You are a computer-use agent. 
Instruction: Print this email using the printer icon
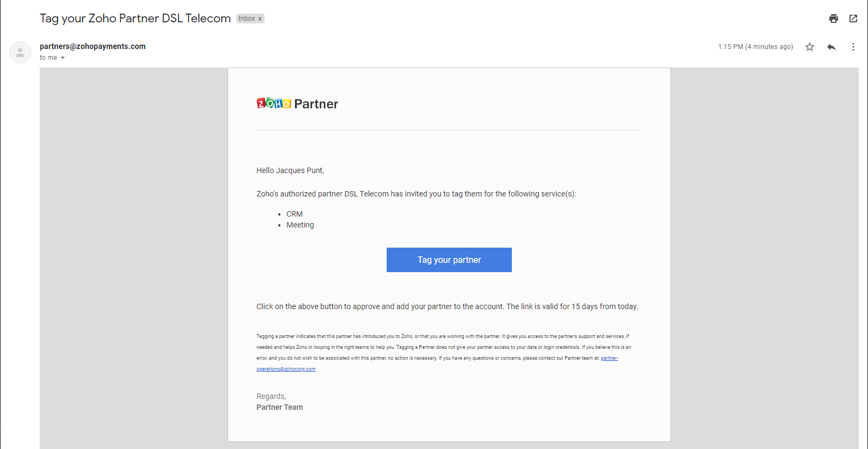(834, 19)
